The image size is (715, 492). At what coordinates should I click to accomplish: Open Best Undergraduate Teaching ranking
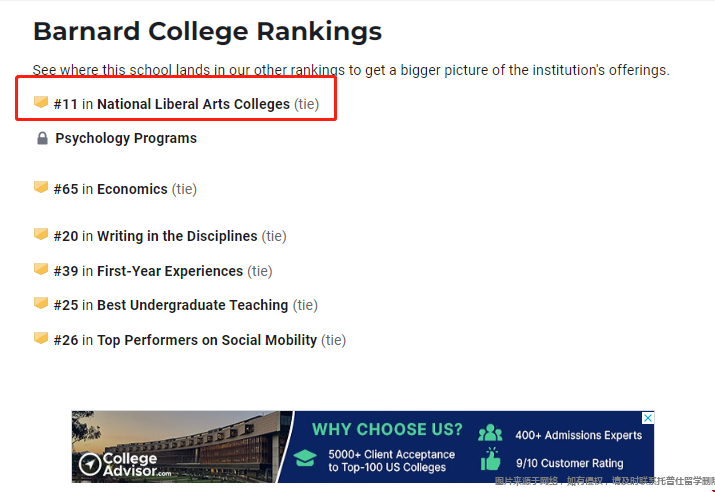point(192,305)
